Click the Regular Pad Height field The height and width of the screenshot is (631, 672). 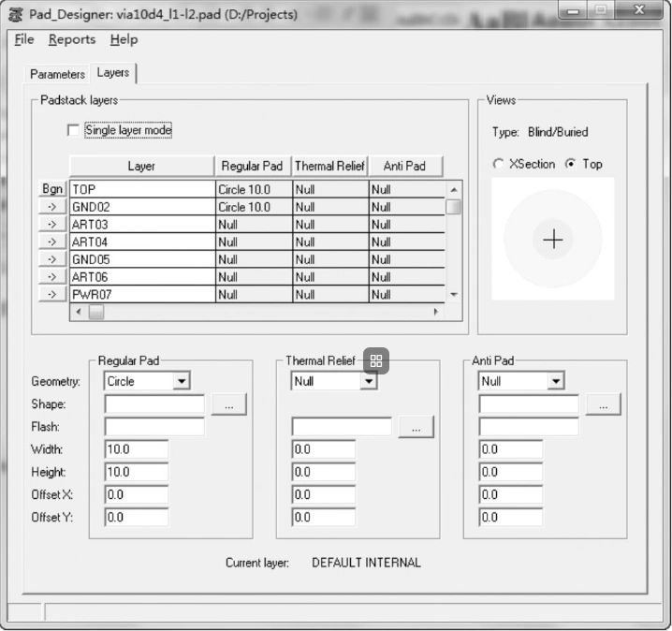tap(137, 472)
